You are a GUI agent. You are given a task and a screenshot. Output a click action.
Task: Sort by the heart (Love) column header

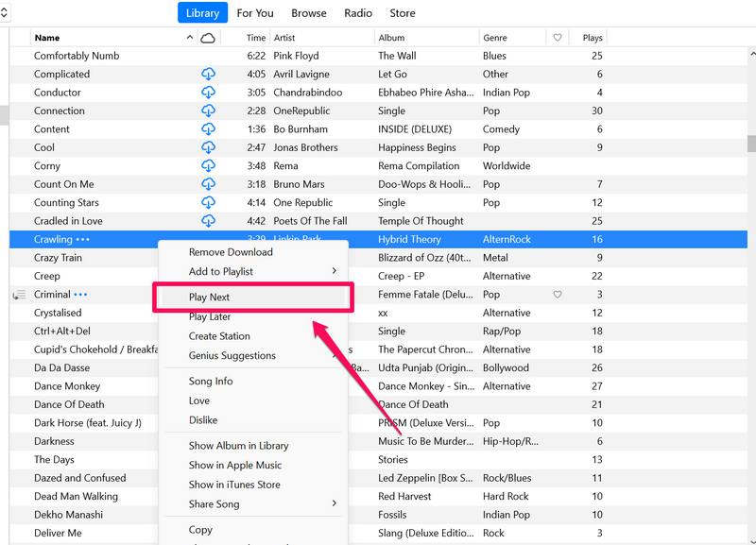558,38
